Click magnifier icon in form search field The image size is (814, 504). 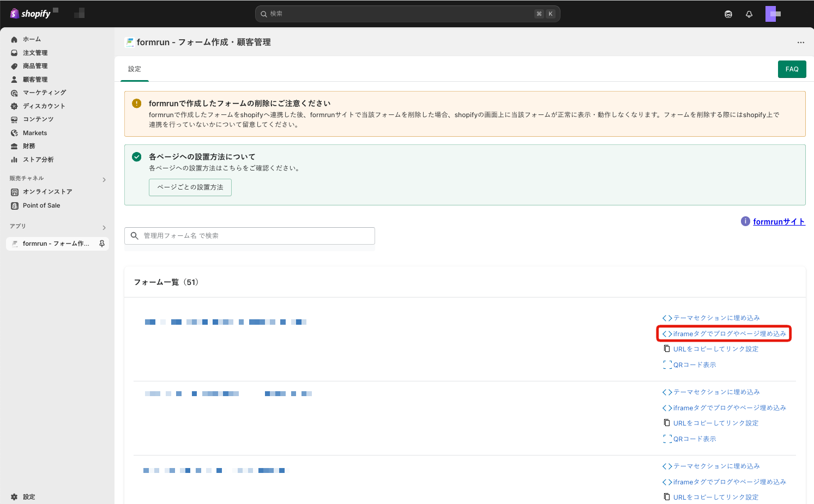click(134, 236)
